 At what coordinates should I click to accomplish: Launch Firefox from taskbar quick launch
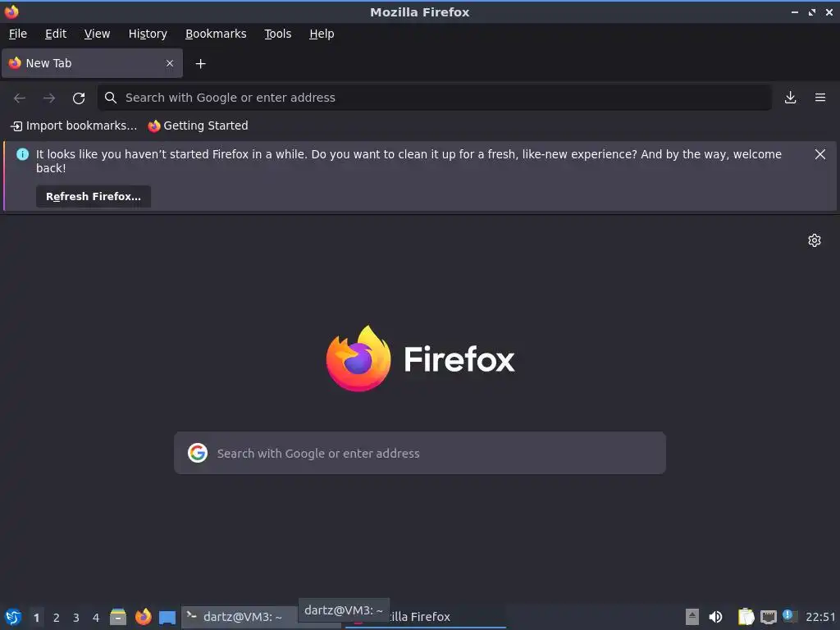click(143, 617)
